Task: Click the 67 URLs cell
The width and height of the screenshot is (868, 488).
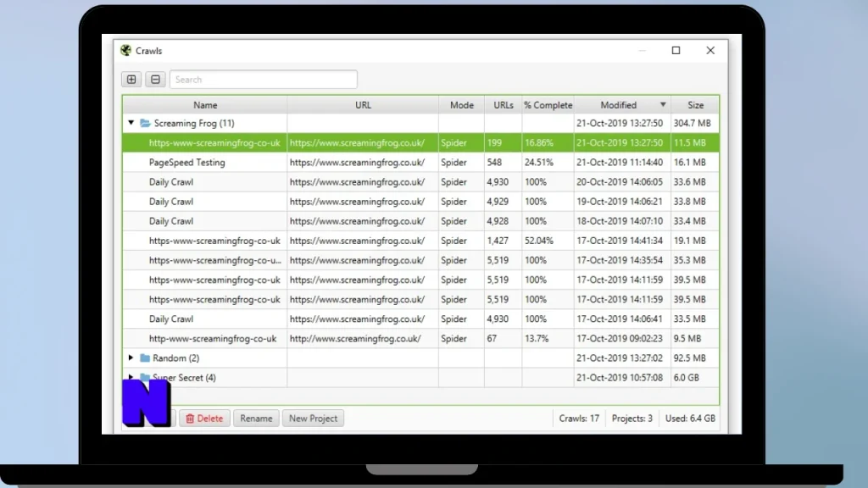Action: pyautogui.click(x=504, y=339)
